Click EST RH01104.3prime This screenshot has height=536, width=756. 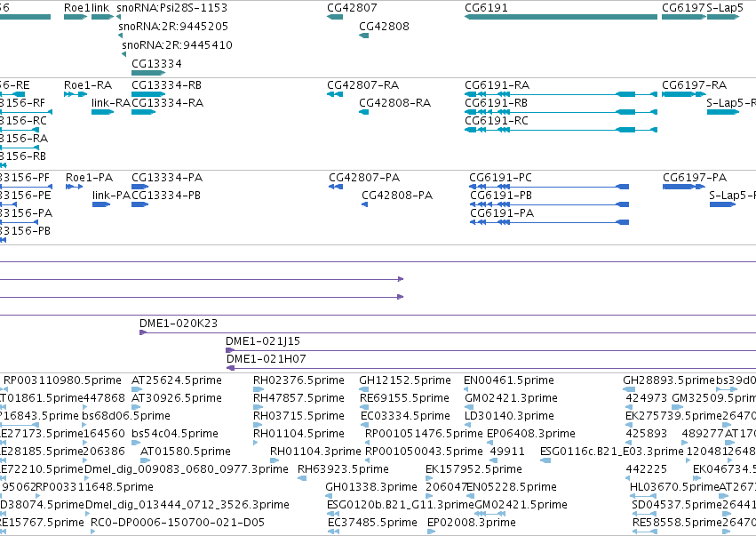coord(315,452)
